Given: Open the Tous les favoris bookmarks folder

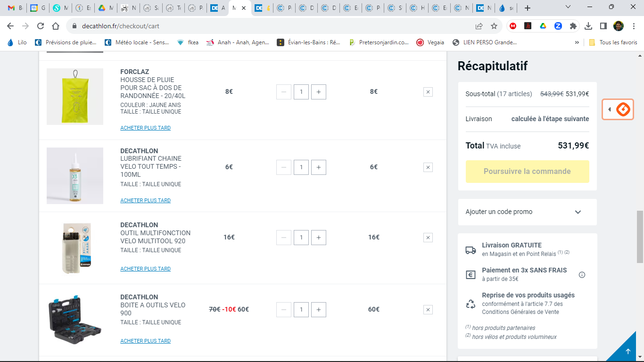Looking at the screenshot, I should pyautogui.click(x=613, y=42).
